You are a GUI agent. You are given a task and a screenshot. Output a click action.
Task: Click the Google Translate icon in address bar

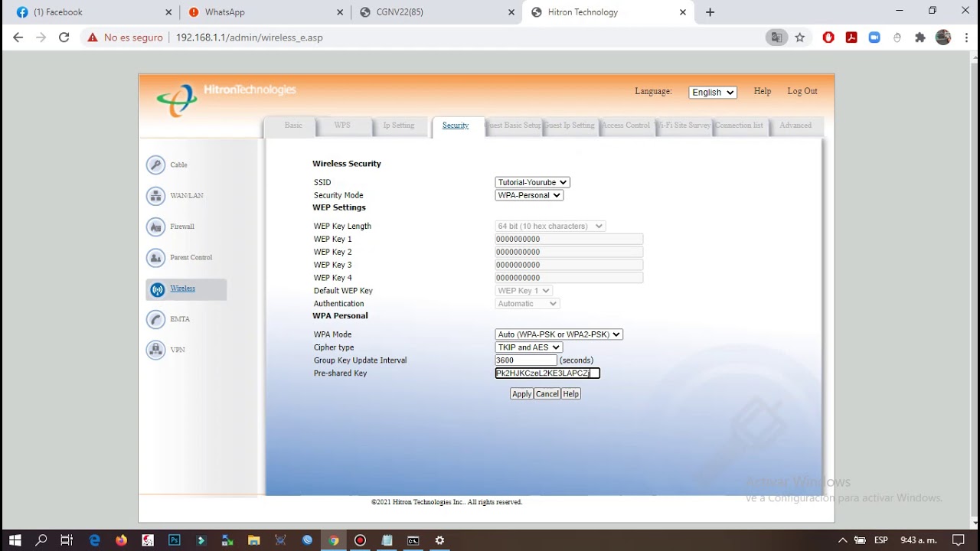[776, 37]
